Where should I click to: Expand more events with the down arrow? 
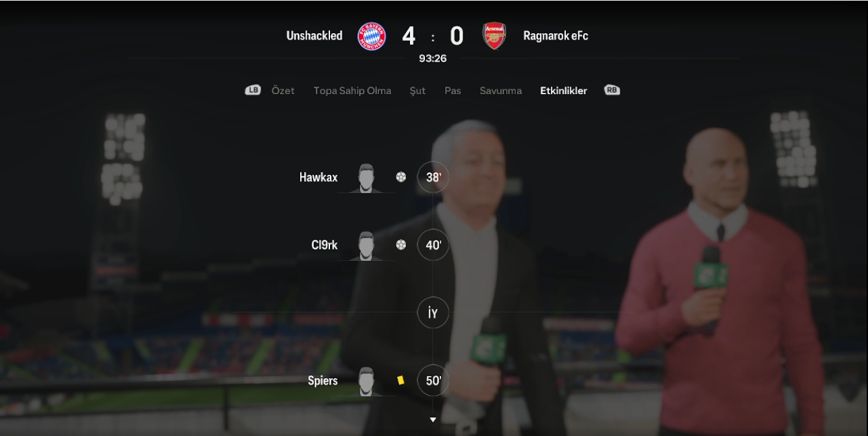(433, 420)
